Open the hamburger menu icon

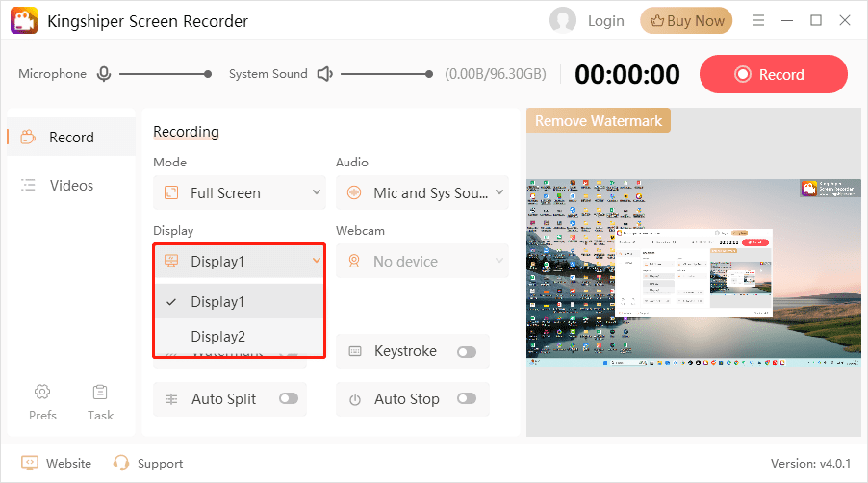758,20
